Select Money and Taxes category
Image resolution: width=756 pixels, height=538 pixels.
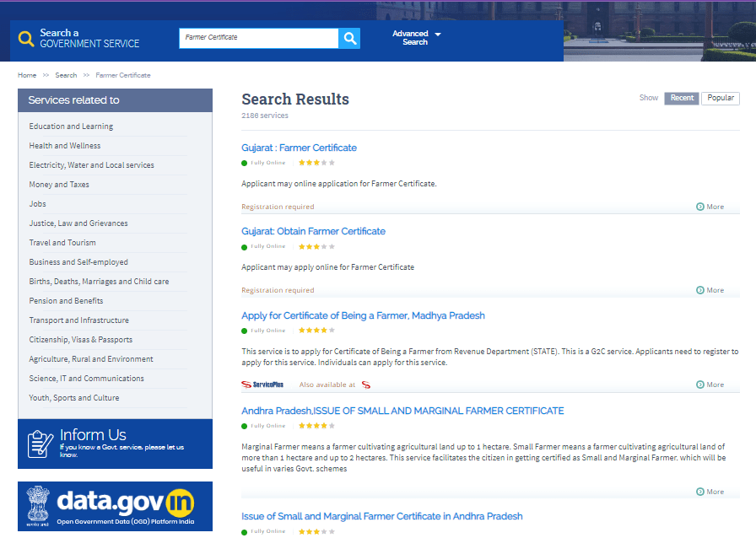coord(59,185)
